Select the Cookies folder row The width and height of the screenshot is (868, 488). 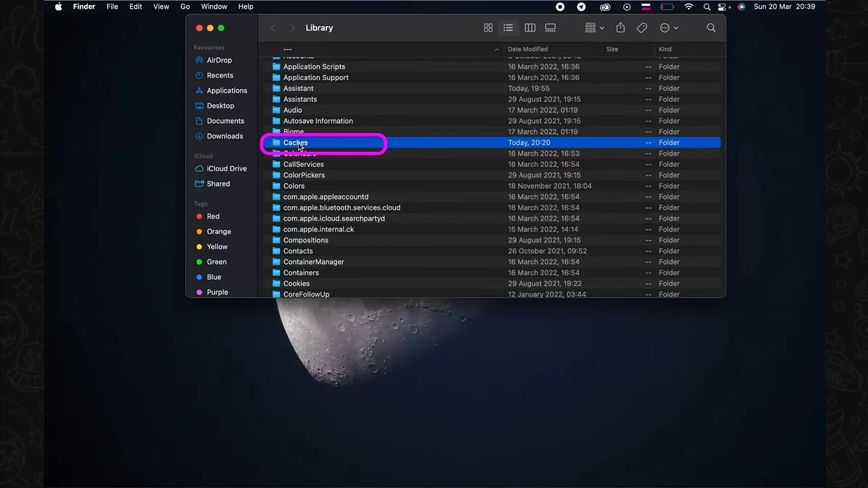pyautogui.click(x=297, y=284)
